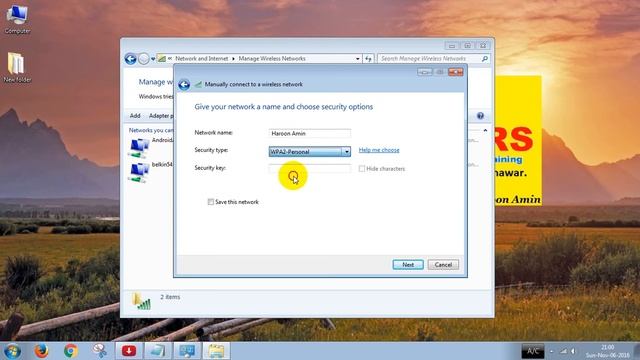Cancel the wireless network wizard
The width and height of the screenshot is (640, 360).
tap(443, 264)
